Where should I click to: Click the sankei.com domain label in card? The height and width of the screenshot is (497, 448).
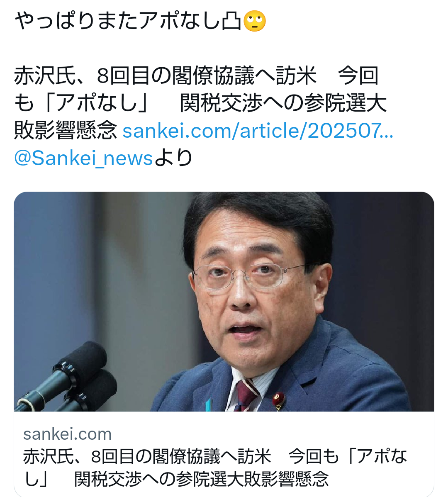point(67,434)
